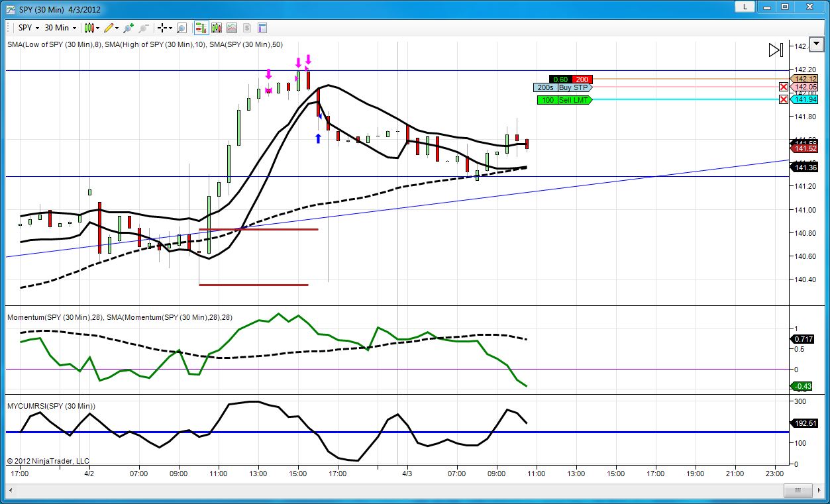
Task: Click the Buy STP order label
Action: coord(574,87)
